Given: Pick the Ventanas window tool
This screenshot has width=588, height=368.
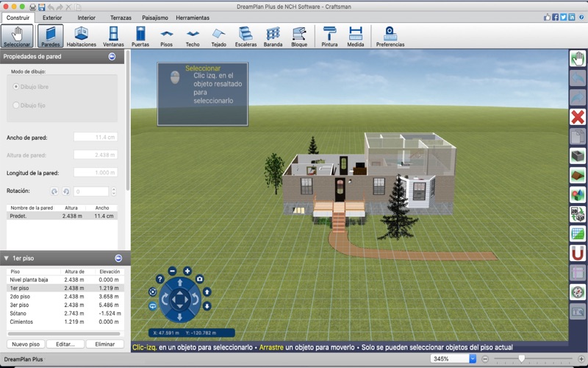Looking at the screenshot, I should 113,36.
